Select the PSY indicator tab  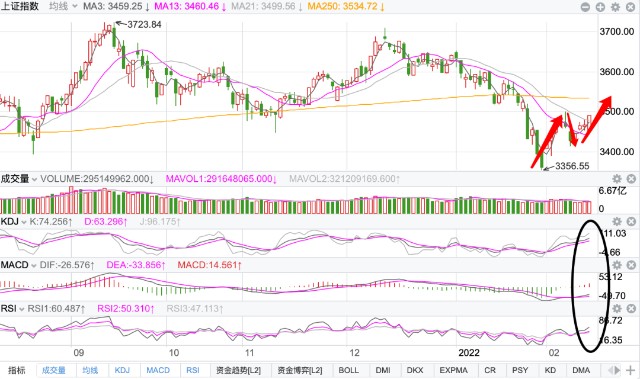click(x=520, y=370)
